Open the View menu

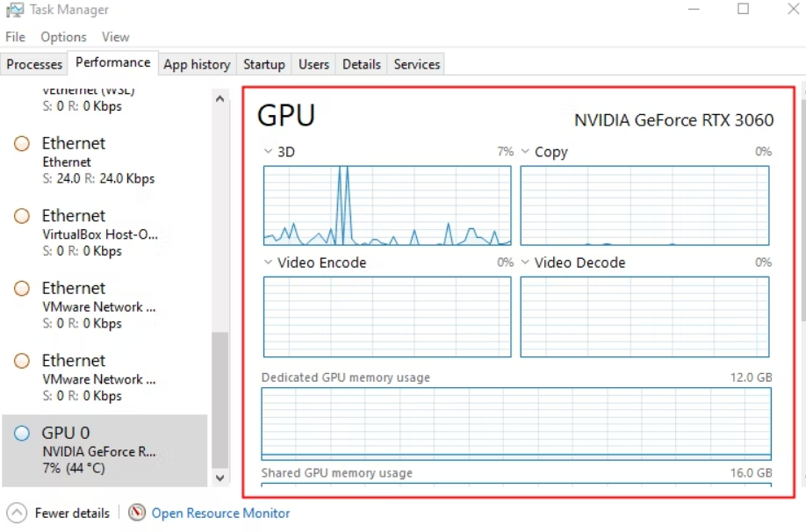[x=115, y=37]
